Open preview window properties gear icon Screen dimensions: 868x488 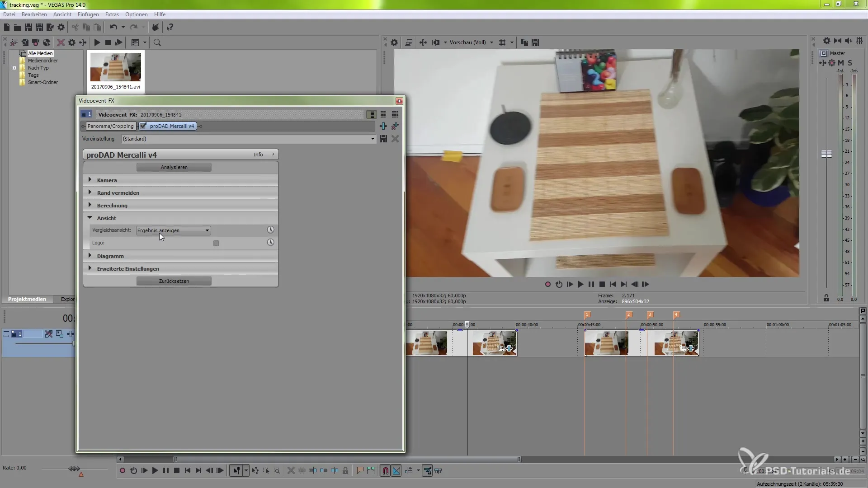coord(394,42)
